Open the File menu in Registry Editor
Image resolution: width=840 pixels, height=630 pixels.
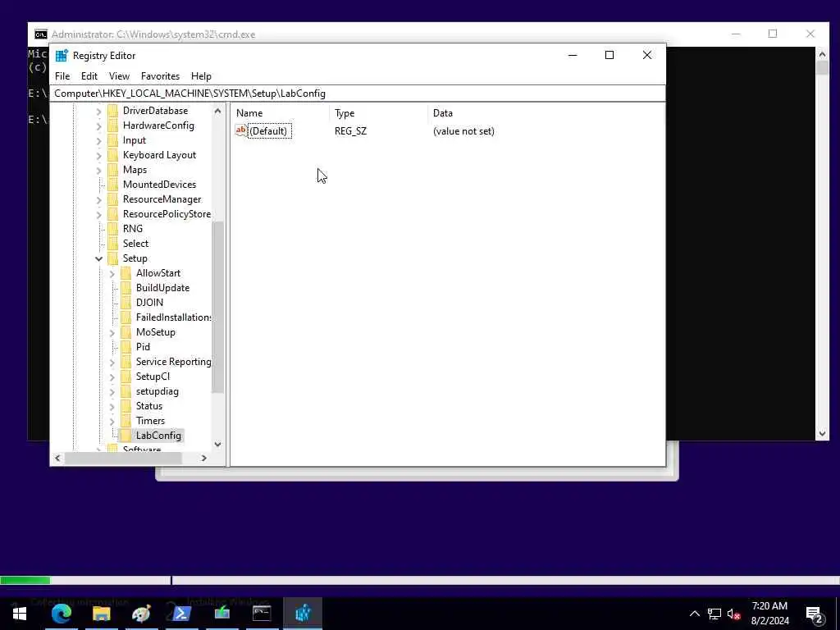[62, 76]
